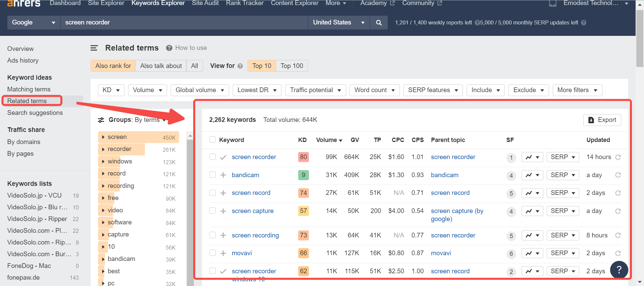This screenshot has width=644, height=286.
Task: Click the round help button
Action: click(619, 269)
